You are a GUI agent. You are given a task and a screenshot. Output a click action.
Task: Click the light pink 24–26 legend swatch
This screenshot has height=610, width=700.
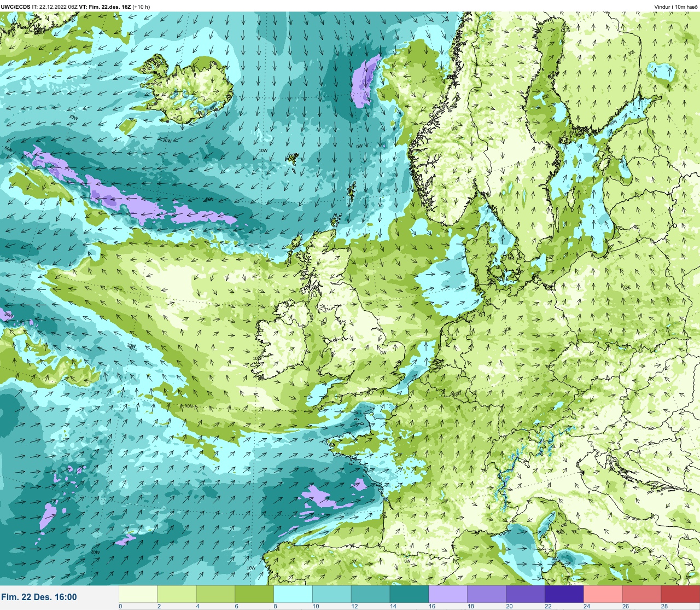(603, 594)
